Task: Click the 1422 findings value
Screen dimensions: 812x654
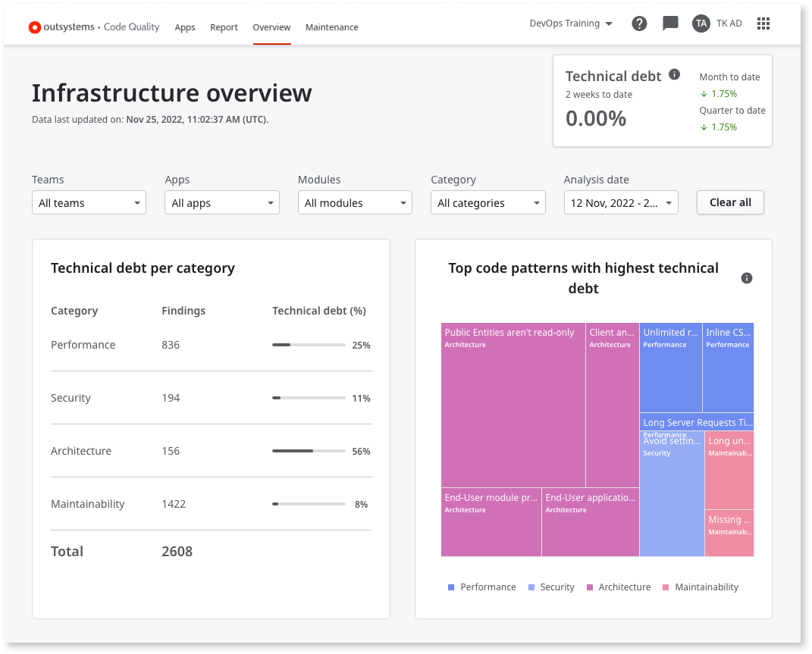Action: tap(174, 504)
